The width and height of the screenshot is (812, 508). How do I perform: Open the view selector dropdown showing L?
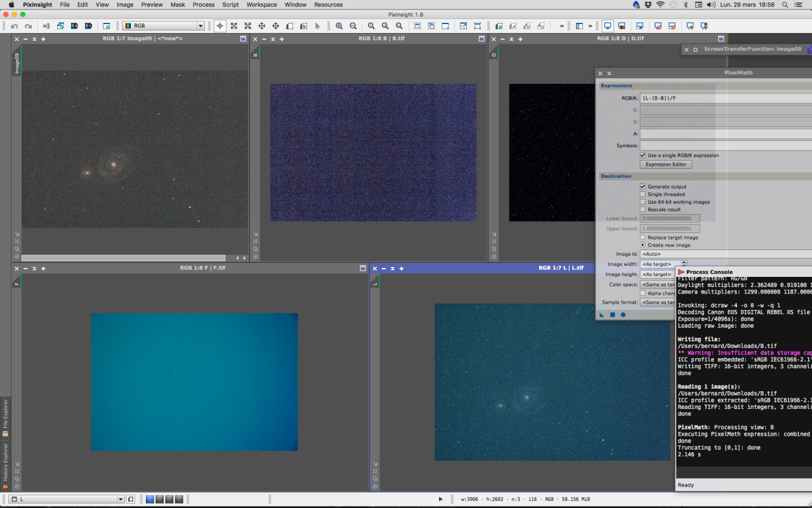(67, 499)
